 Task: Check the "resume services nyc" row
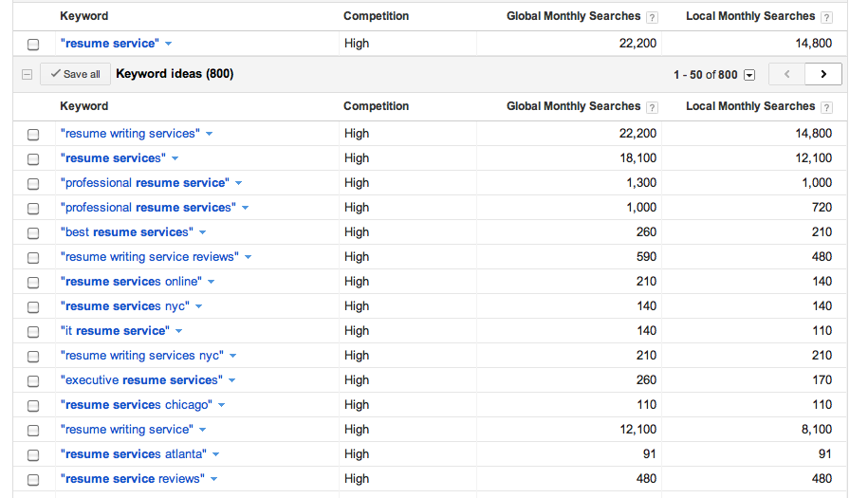coord(33,307)
